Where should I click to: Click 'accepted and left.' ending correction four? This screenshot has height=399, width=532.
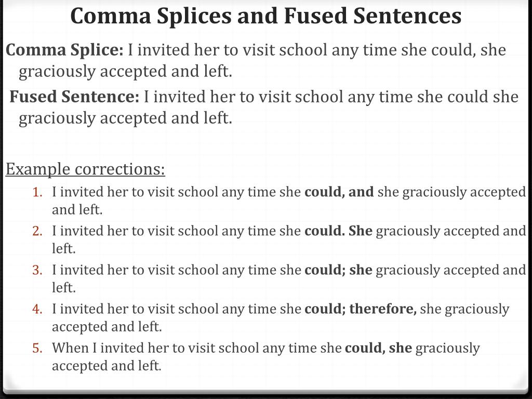click(107, 327)
